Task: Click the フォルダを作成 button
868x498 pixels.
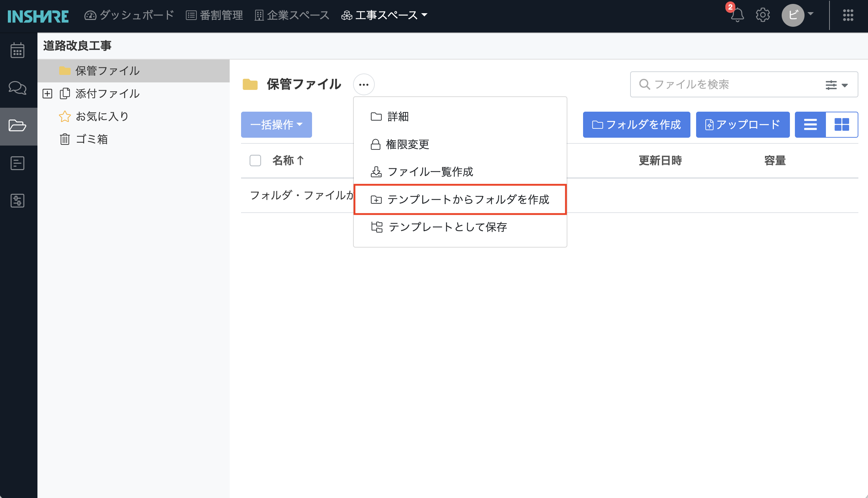Action: coord(637,124)
